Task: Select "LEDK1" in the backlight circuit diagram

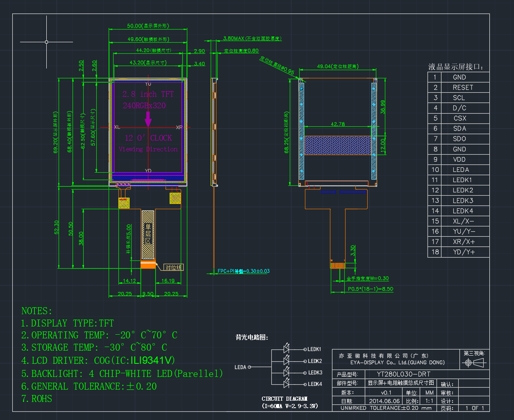Action: (315, 349)
